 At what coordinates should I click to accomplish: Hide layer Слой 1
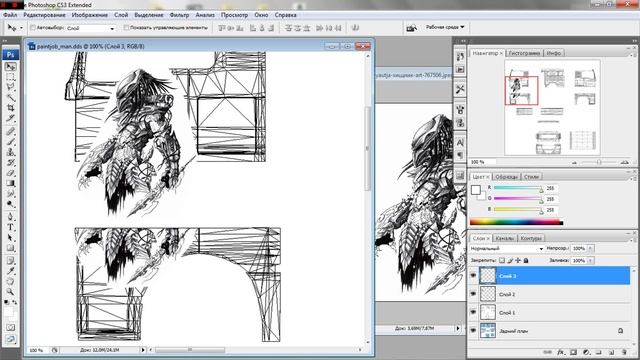click(x=473, y=312)
